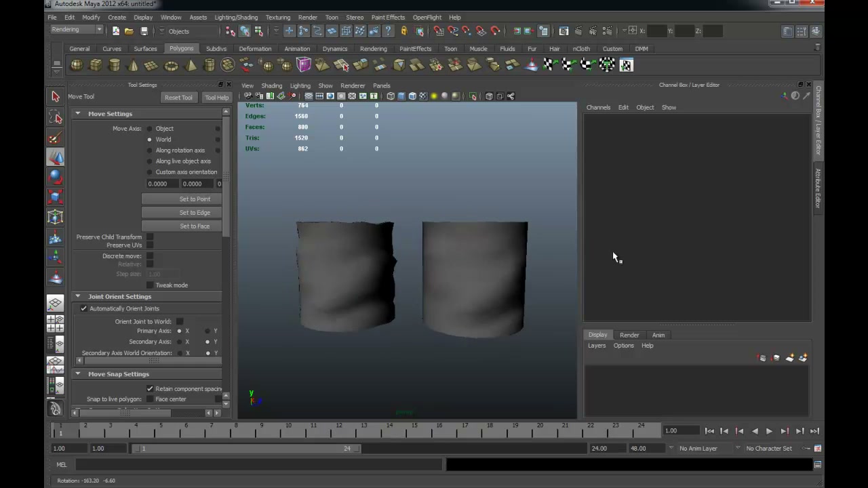Open the Lighting/Shading menu
This screenshot has height=488, width=868.
(236, 18)
